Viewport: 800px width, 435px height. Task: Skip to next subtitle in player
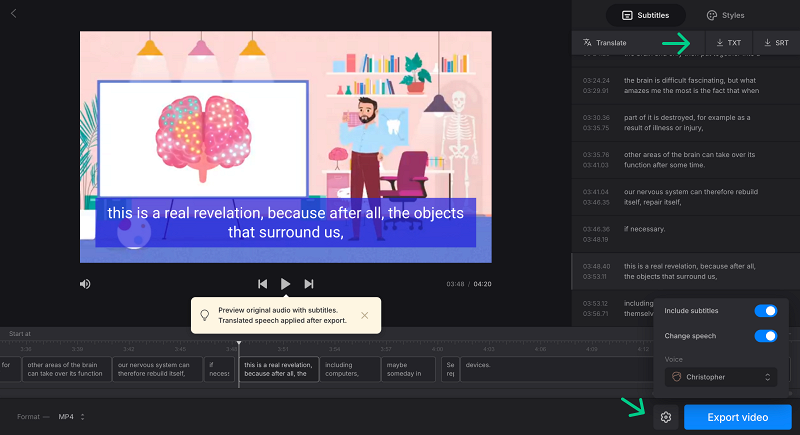click(x=309, y=284)
